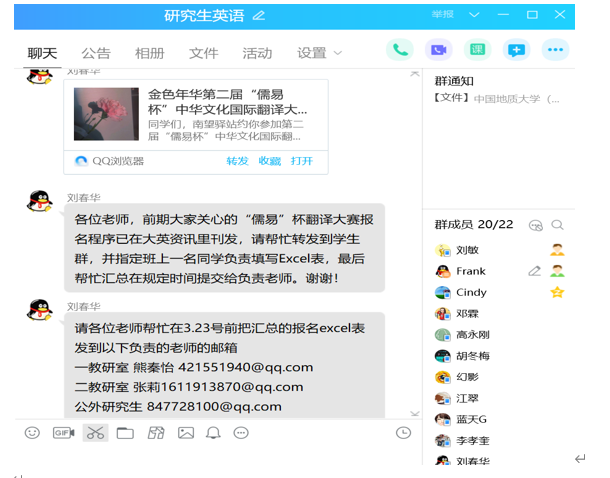Collapse the chat area with top chevron
The image size is (610, 478).
click(x=414, y=73)
